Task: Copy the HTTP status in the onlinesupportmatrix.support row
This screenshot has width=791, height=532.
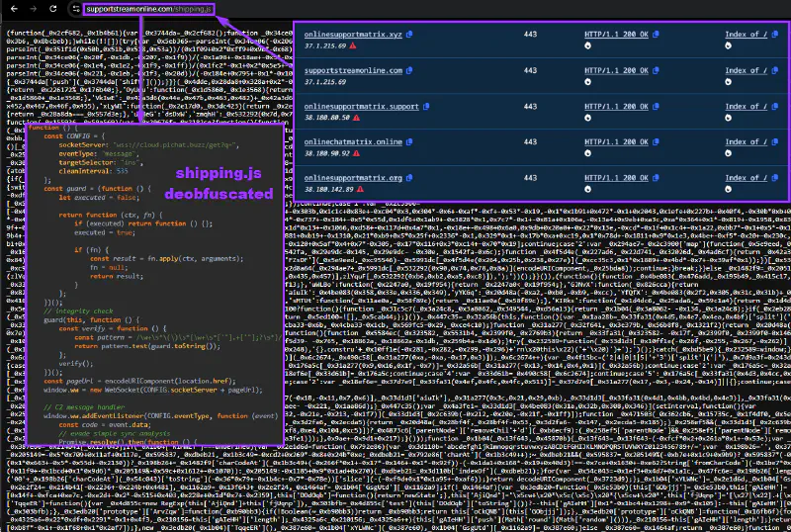Action: (x=656, y=107)
